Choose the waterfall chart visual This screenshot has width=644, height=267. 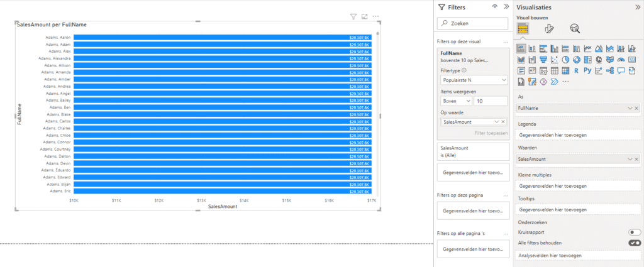pos(532,60)
